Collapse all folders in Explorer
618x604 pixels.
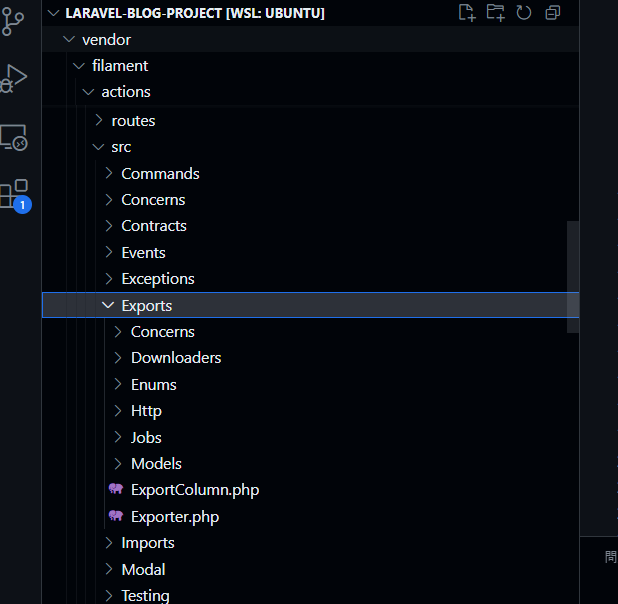[x=553, y=13]
